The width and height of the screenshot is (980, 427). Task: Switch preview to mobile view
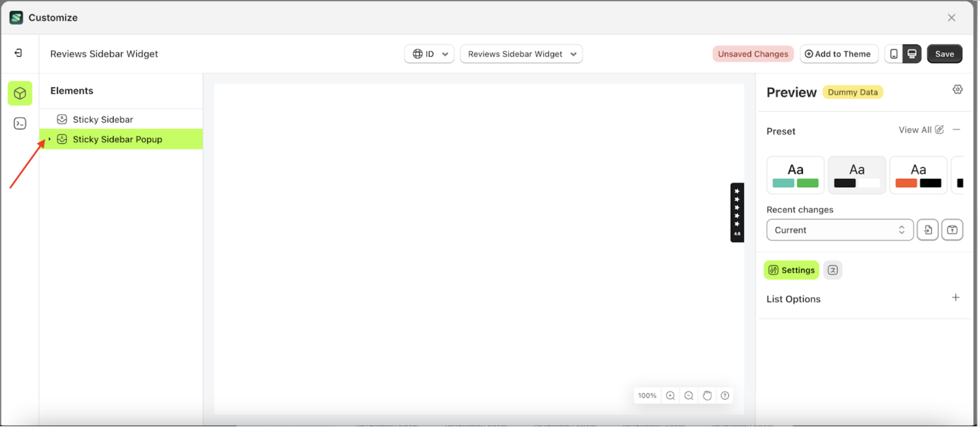(x=893, y=54)
